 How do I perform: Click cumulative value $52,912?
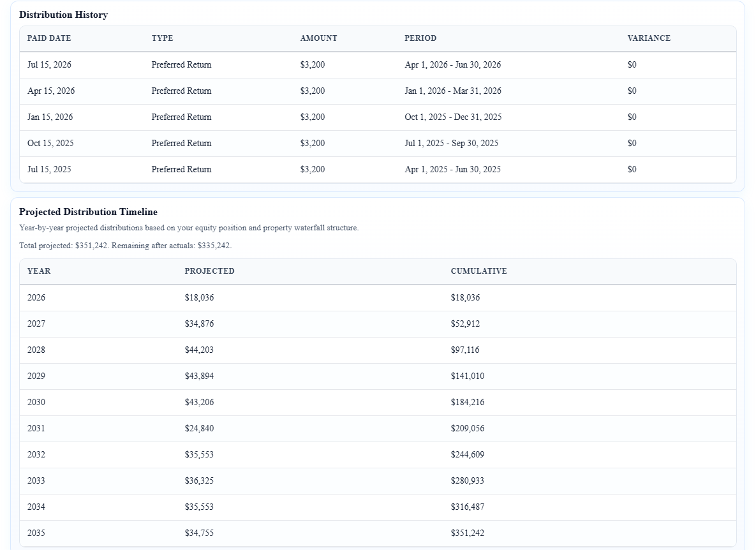[465, 323]
